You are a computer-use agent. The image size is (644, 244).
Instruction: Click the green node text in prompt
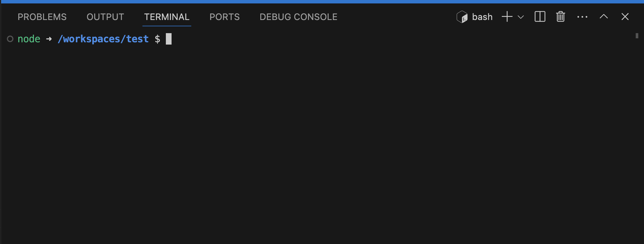29,39
